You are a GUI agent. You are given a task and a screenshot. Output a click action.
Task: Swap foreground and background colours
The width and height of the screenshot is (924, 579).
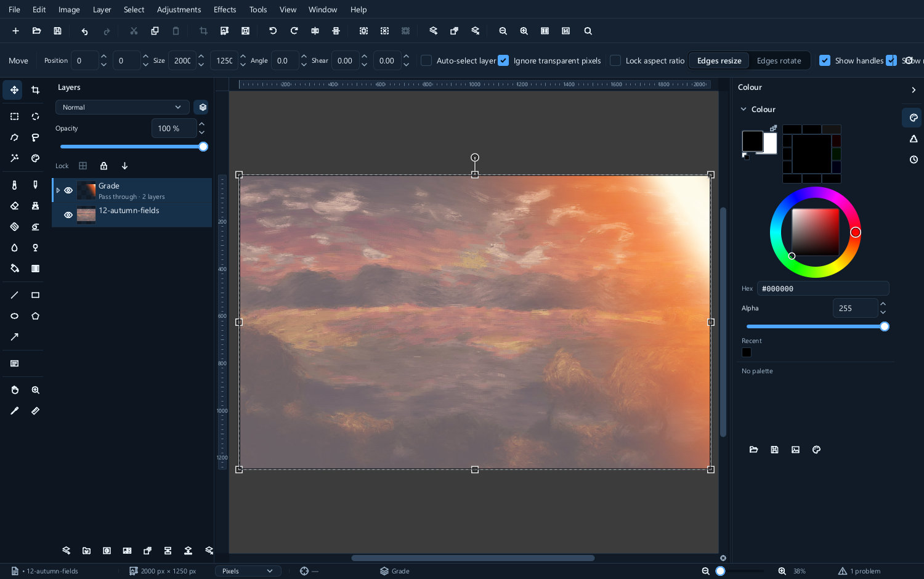point(773,128)
